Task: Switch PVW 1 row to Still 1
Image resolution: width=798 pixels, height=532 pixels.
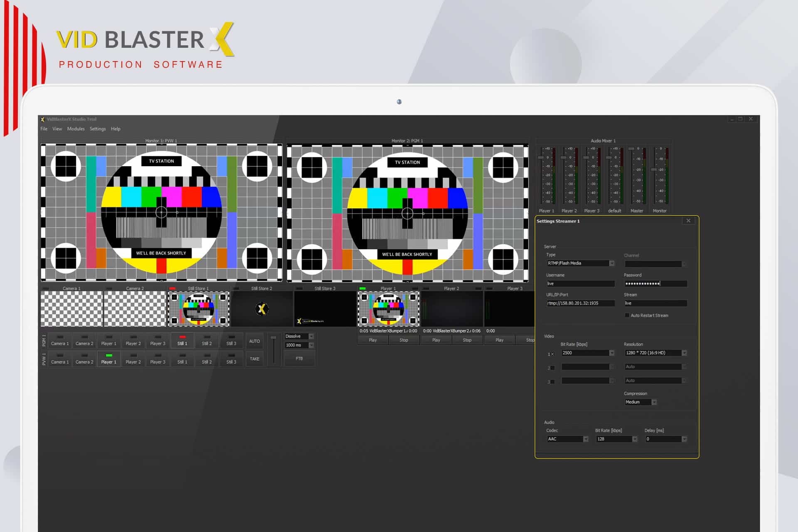Action: coord(182,359)
